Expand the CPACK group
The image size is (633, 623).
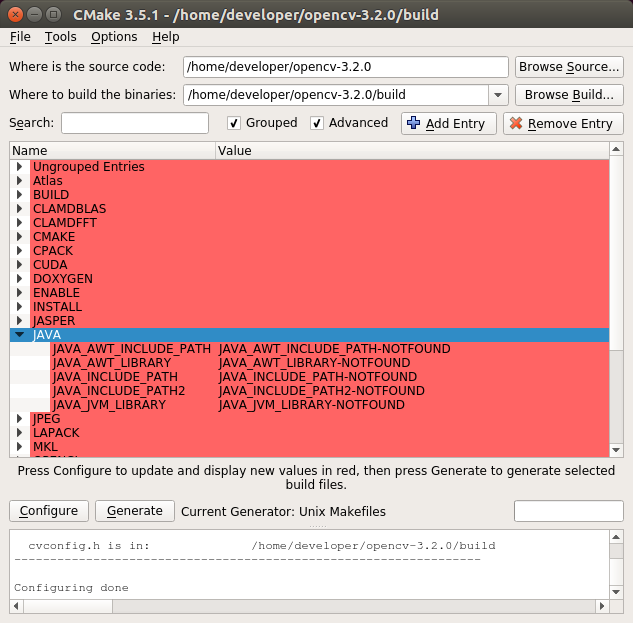[19, 250]
